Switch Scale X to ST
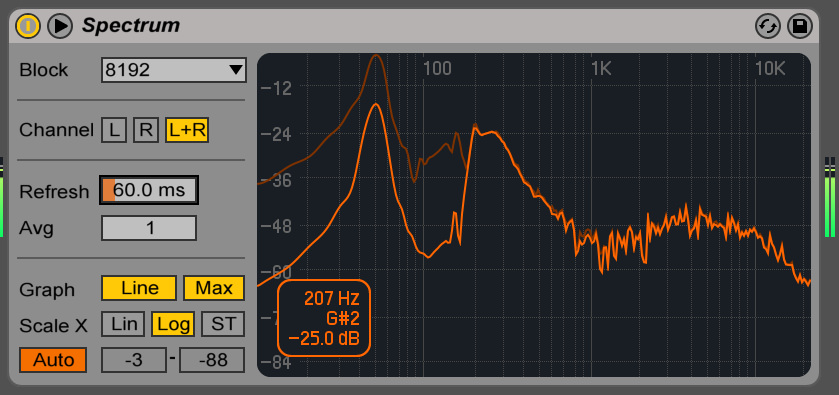Image resolution: width=839 pixels, height=395 pixels. pyautogui.click(x=223, y=324)
